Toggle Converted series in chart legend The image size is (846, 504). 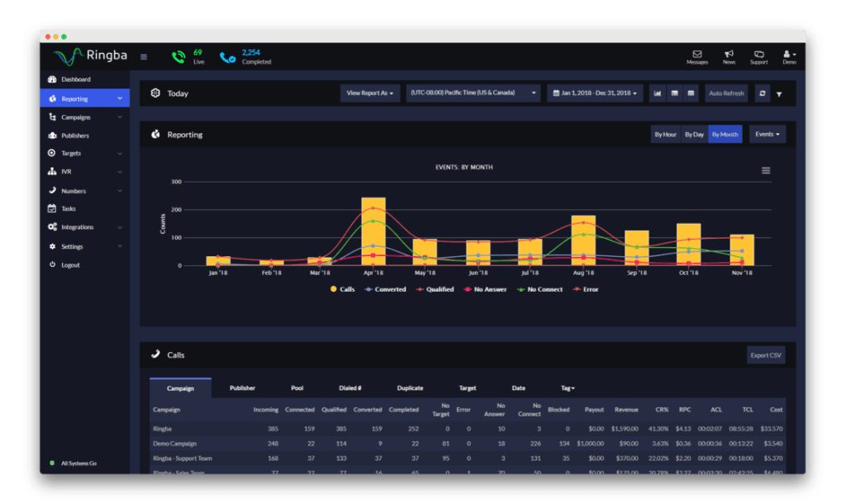[x=385, y=289]
